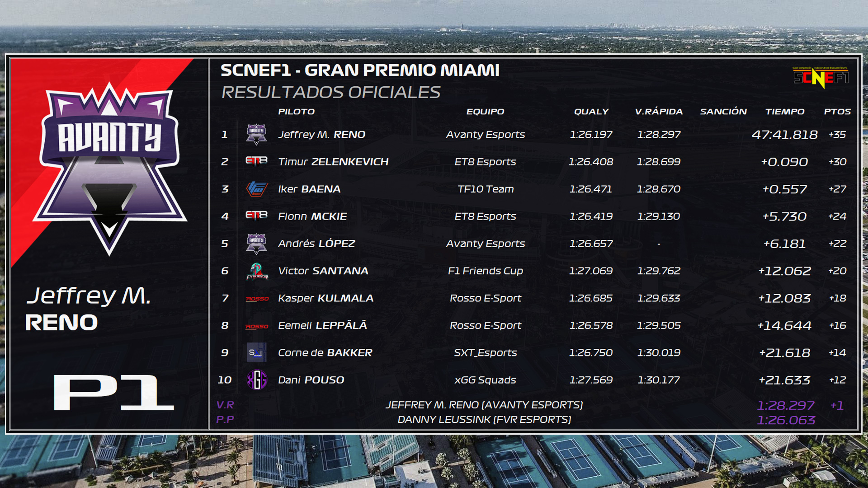Click the PILOTO column header
The image size is (868, 488).
pos(296,112)
